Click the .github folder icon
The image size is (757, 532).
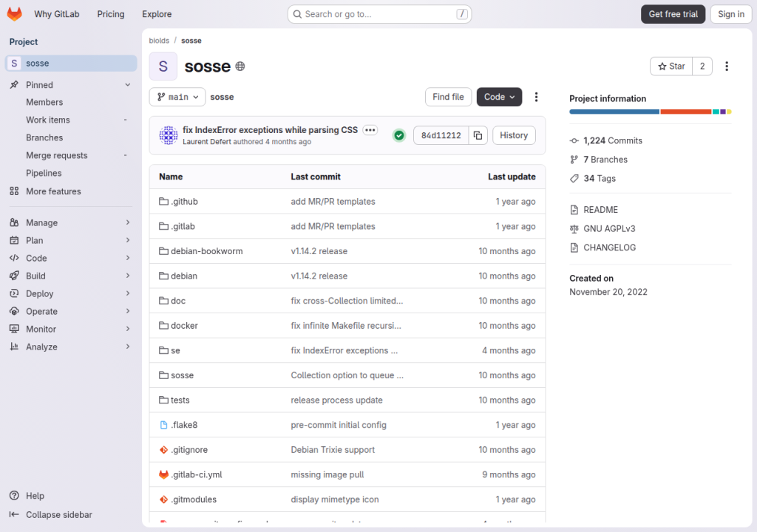(x=163, y=201)
